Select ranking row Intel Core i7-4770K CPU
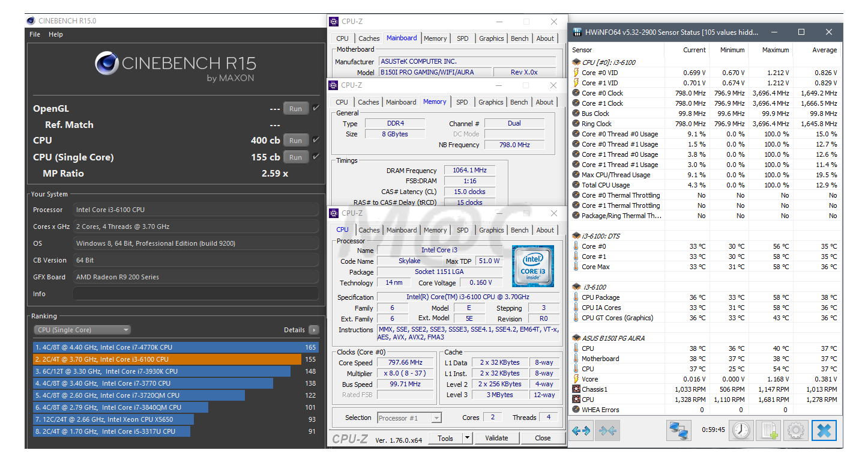 176,347
